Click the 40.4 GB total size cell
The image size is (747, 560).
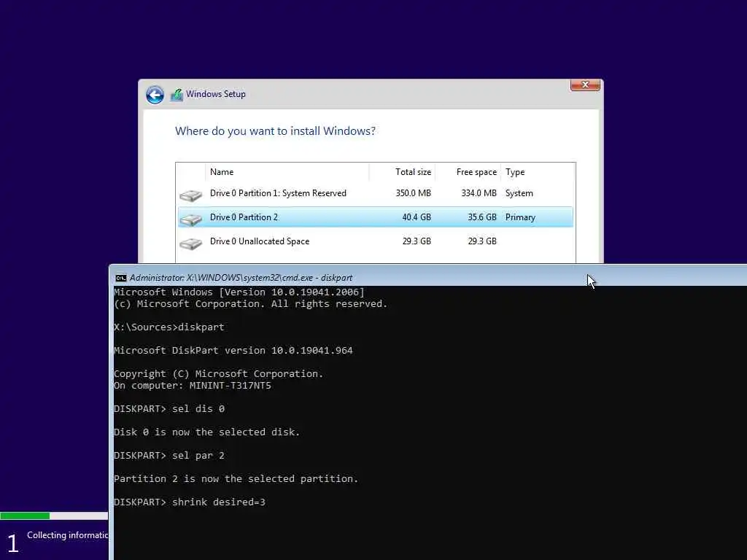[x=417, y=217]
